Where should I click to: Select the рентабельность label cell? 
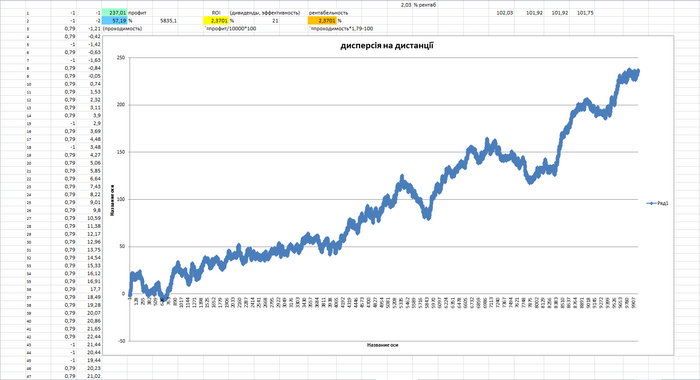pos(329,13)
